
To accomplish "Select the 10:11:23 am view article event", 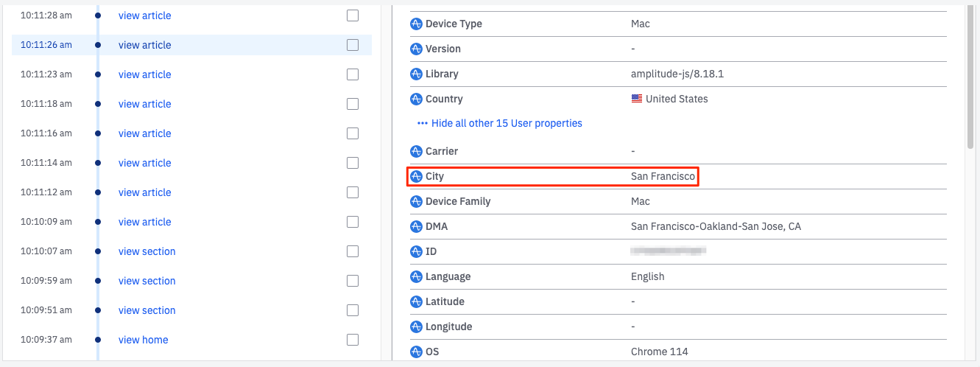I will coord(144,74).
